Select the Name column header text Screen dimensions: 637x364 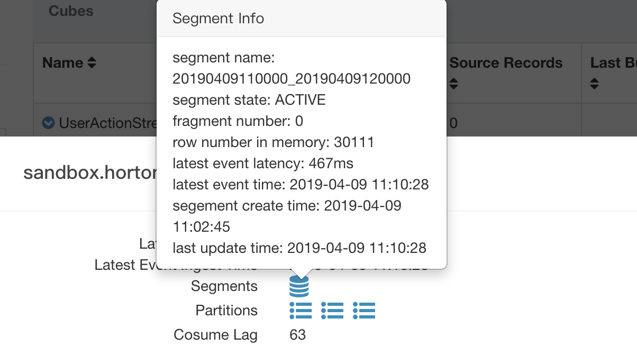62,63
